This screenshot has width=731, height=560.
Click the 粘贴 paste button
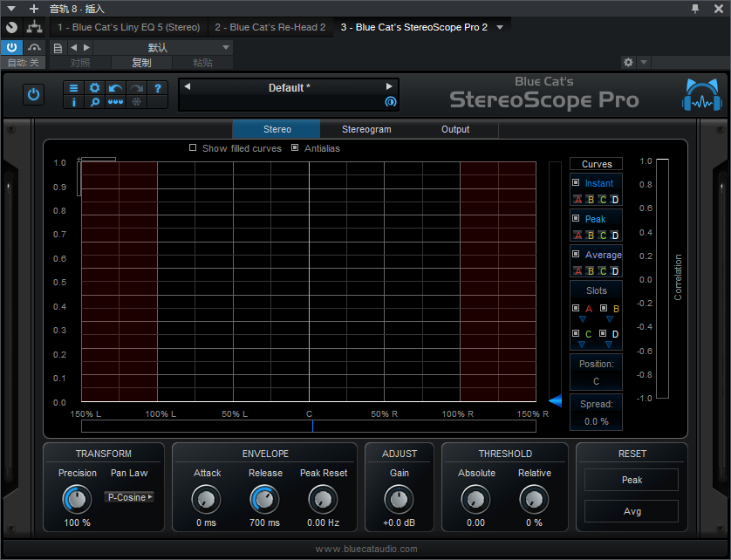coord(202,63)
